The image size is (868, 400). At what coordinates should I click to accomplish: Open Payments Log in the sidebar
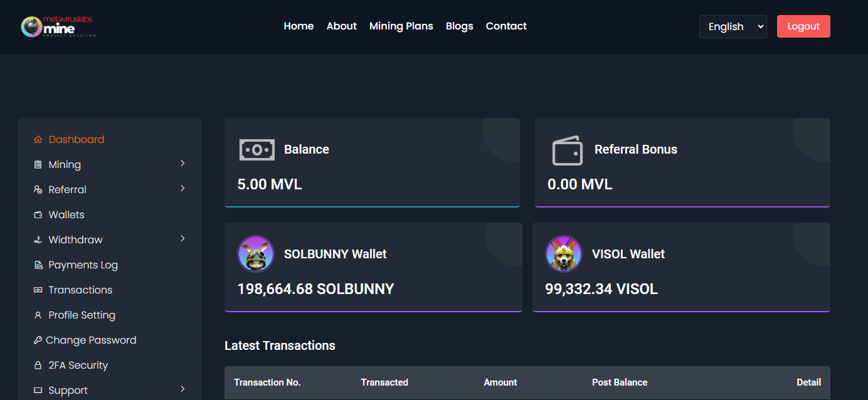point(83,265)
